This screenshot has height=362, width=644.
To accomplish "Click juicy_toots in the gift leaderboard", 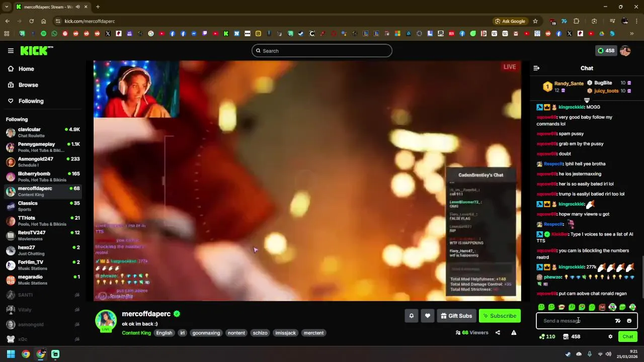I will (606, 91).
